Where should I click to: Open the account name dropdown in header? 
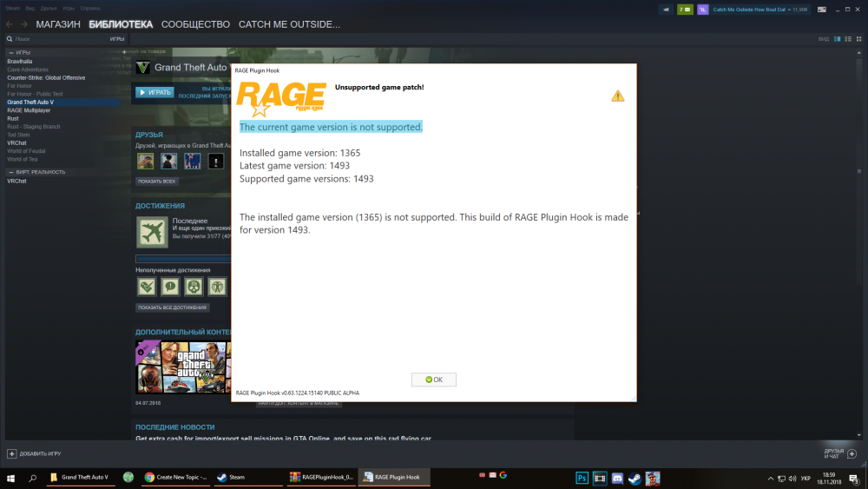[759, 10]
